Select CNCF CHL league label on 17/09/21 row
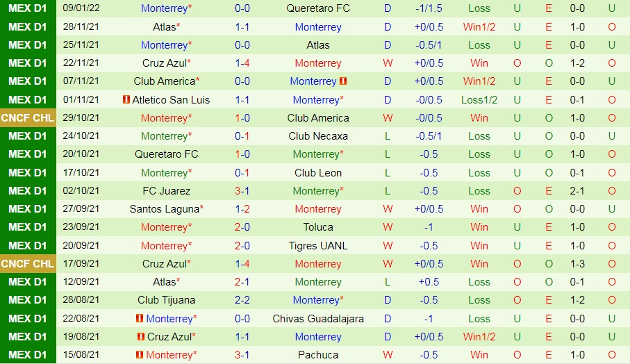630x364 pixels. tap(28, 263)
